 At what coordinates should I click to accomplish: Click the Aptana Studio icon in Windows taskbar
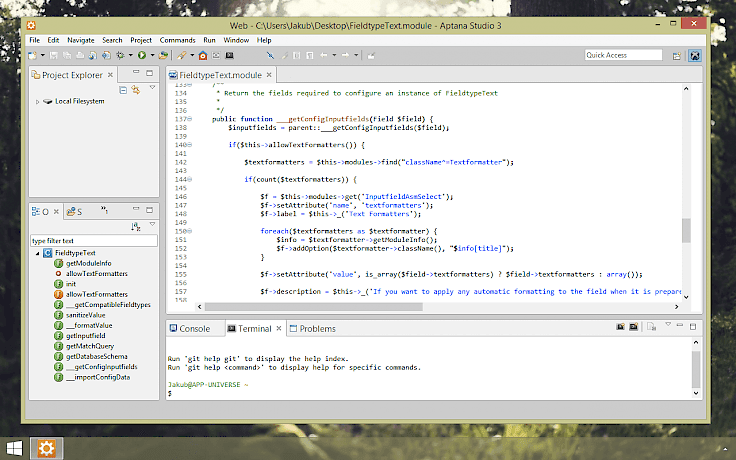46,448
